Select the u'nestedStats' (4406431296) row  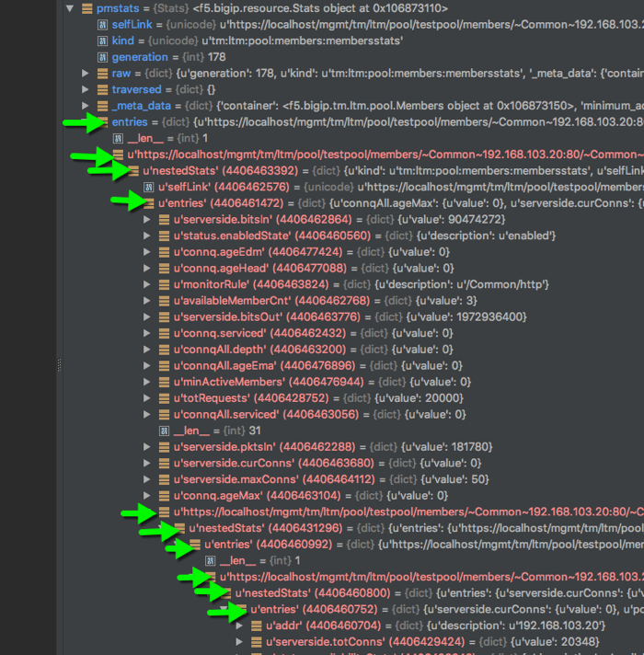point(416,528)
